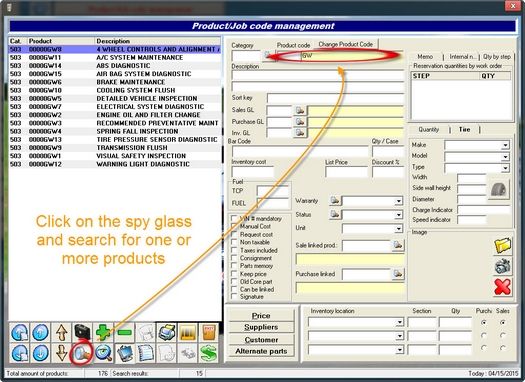The image size is (525, 382).
Task: Switch to the Quantity tab
Action: [429, 129]
